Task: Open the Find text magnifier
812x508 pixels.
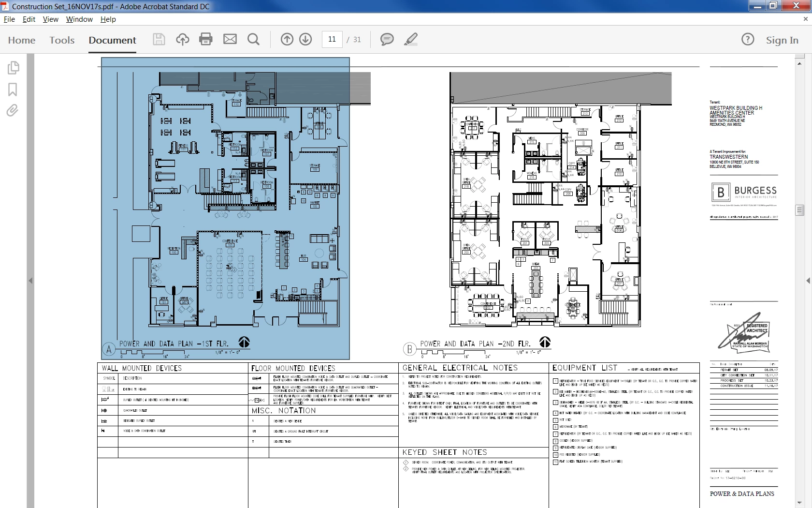Action: click(x=253, y=40)
